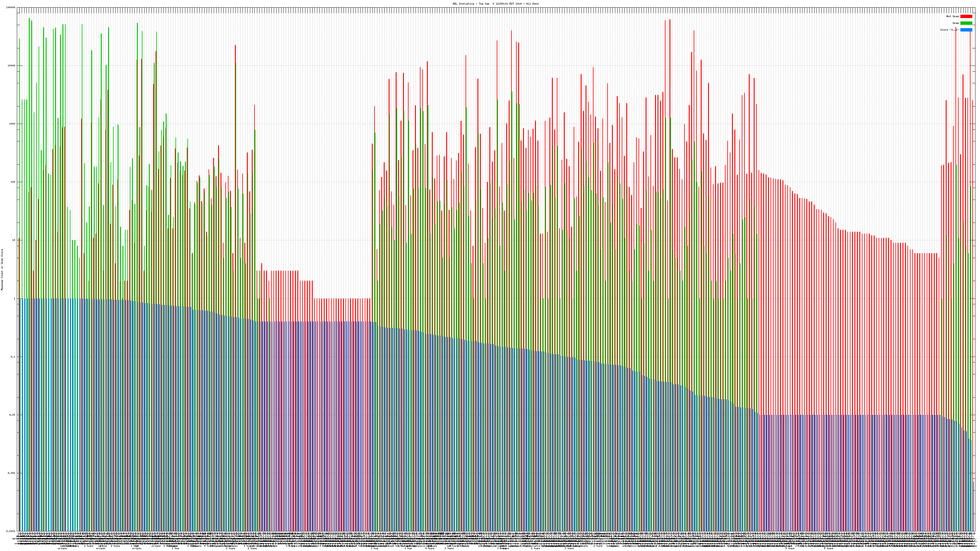This screenshot has width=980, height=551.
Task: Click the 100000 y-axis tick label
Action: pyautogui.click(x=11, y=8)
